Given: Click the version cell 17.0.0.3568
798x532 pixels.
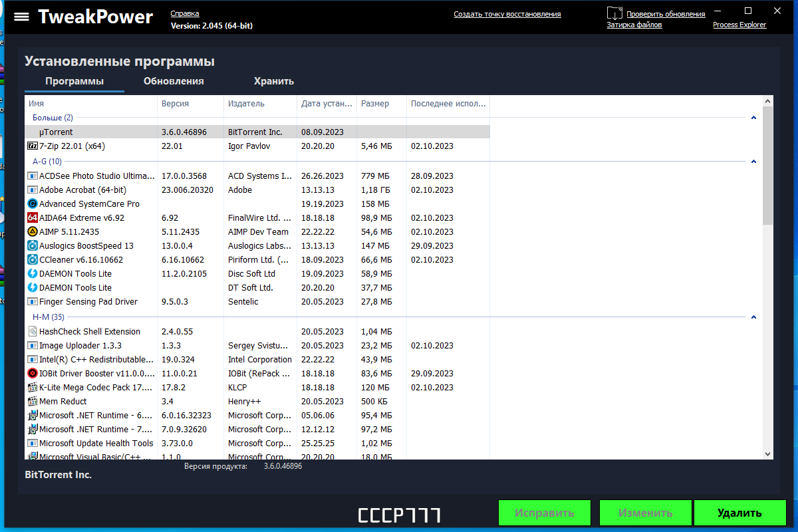Looking at the screenshot, I should click(184, 176).
